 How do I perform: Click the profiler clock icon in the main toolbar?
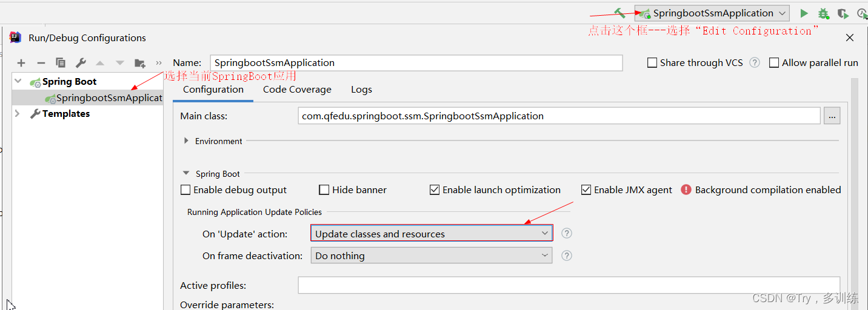coord(862,13)
